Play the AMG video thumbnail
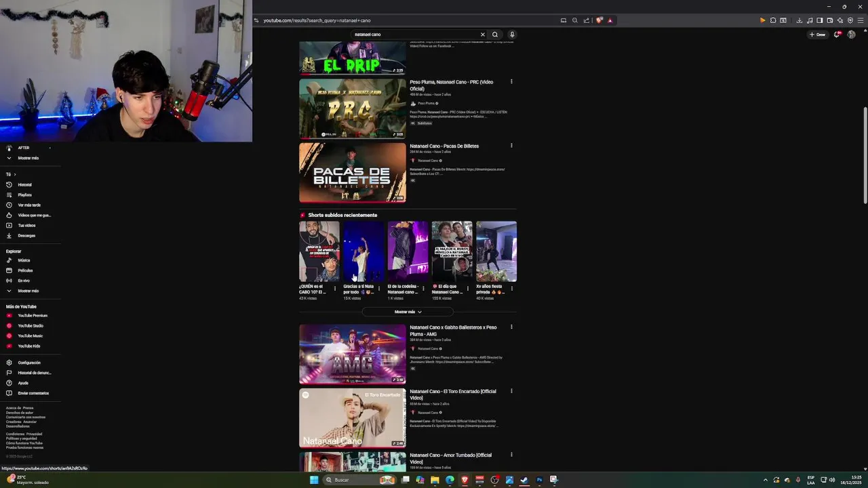868x488 pixels. (x=353, y=354)
